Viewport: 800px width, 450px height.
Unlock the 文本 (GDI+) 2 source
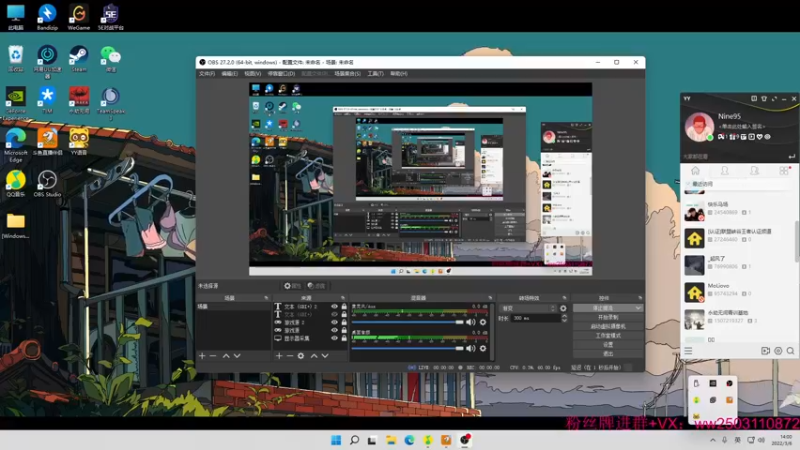click(x=344, y=307)
